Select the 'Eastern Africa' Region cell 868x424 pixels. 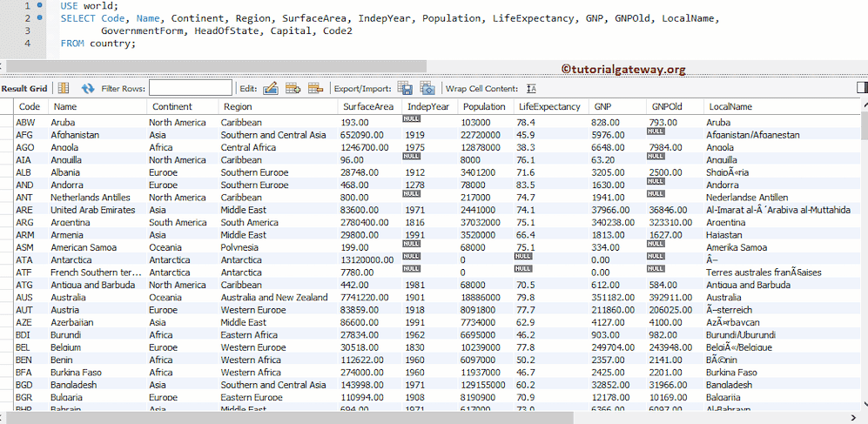click(278, 335)
